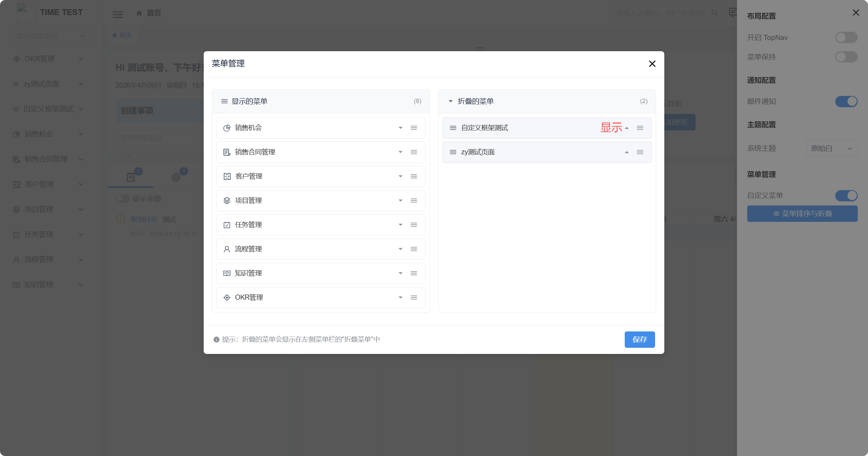Disable the 自定义菜单 switch
The image size is (868, 456).
pyautogui.click(x=846, y=196)
